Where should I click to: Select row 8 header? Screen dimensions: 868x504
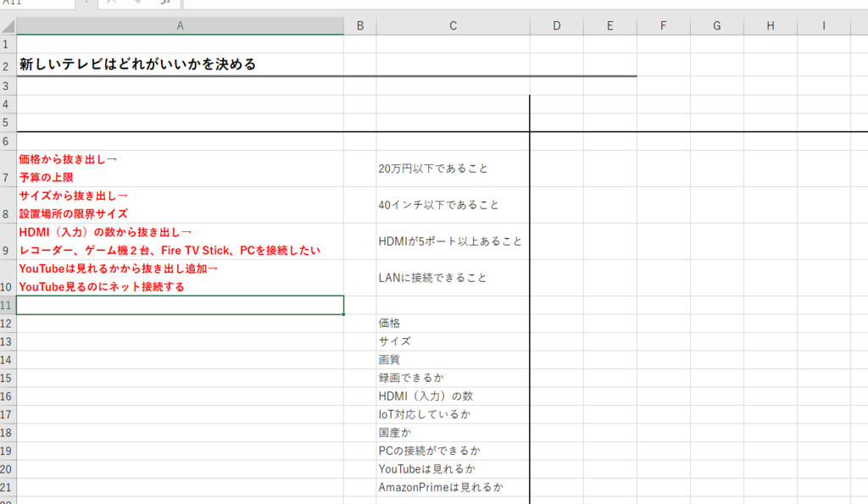[8, 205]
